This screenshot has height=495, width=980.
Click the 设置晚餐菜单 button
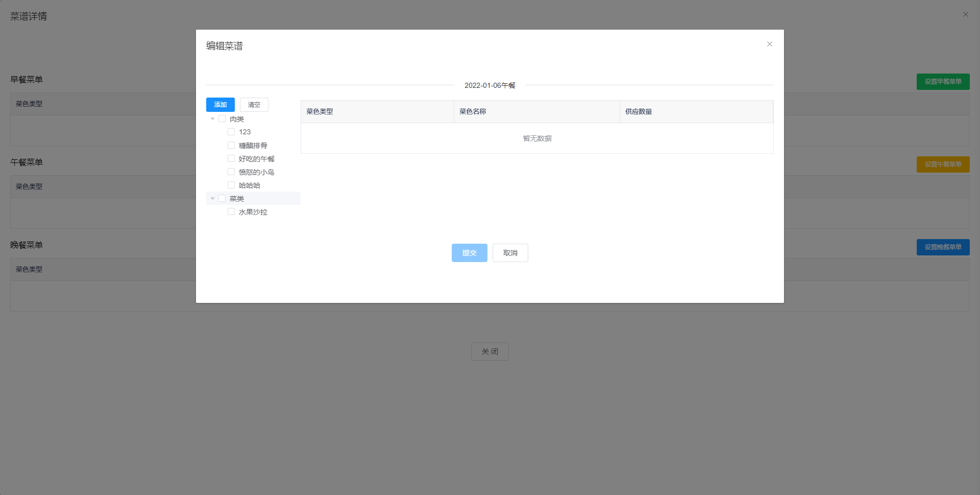coord(943,247)
